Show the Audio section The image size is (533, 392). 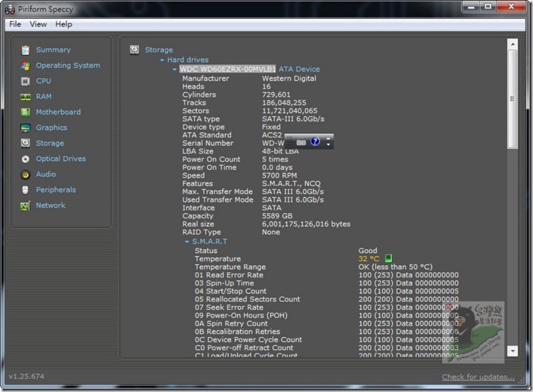click(46, 174)
